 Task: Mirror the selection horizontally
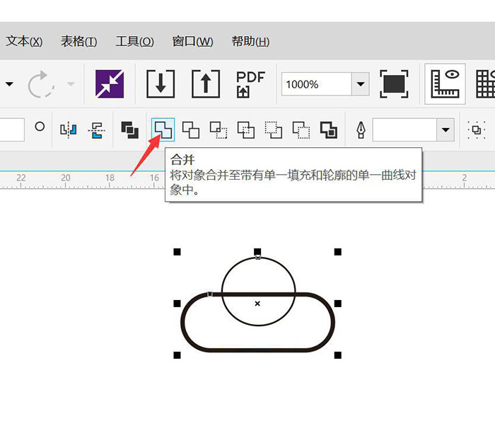coord(69,130)
